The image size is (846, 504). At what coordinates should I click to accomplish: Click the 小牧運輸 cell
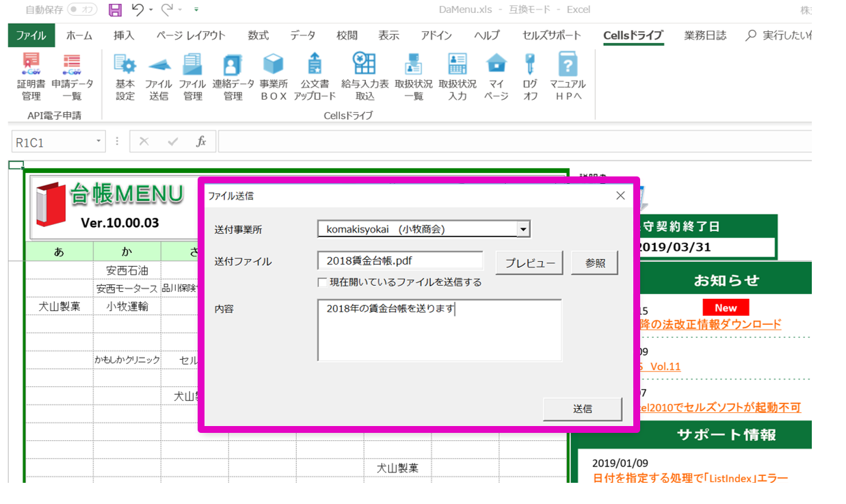(127, 306)
